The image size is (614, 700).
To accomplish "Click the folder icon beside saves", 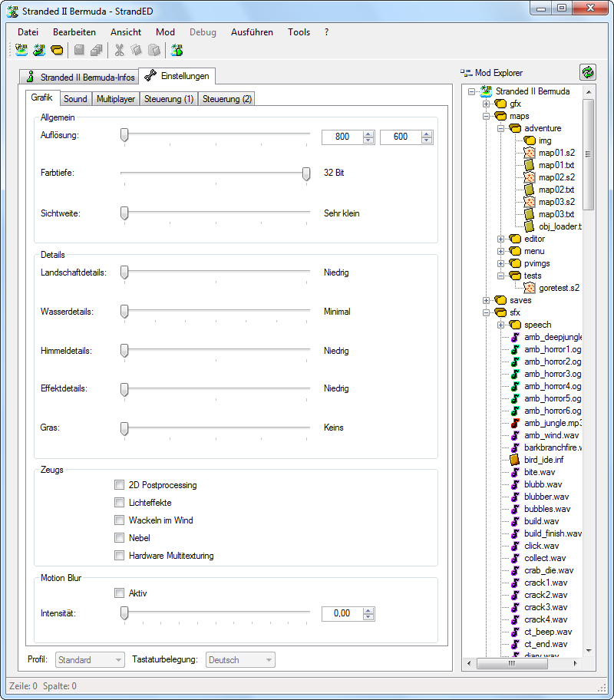I will [500, 300].
